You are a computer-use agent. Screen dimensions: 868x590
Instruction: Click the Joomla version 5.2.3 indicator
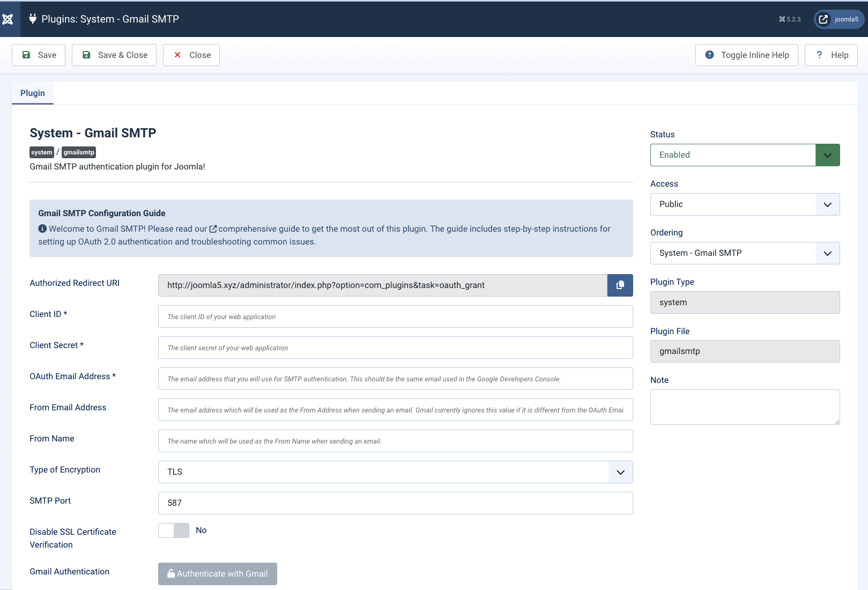tap(790, 19)
